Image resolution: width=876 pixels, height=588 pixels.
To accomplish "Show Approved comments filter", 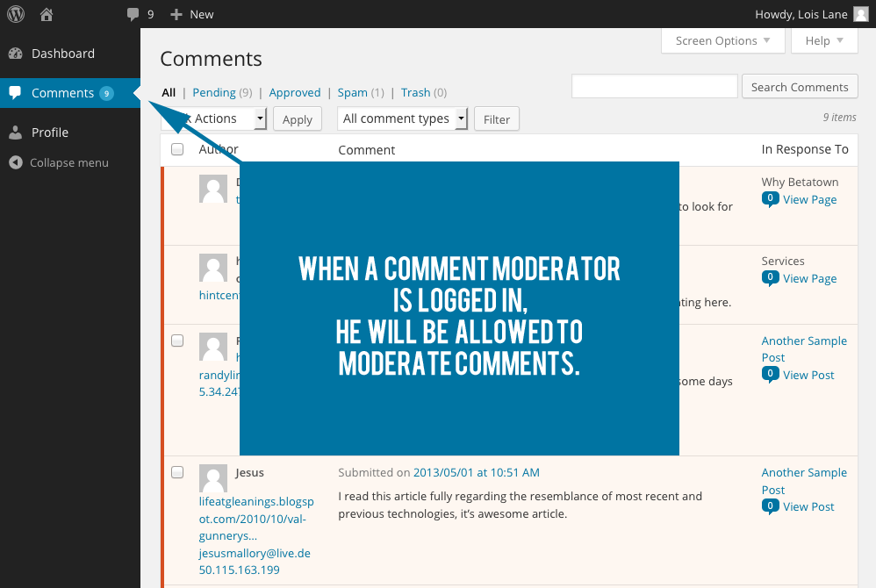I will 294,93.
